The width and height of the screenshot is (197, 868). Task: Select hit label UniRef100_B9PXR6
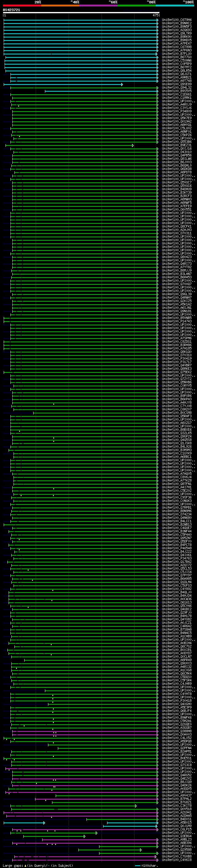pos(177,396)
